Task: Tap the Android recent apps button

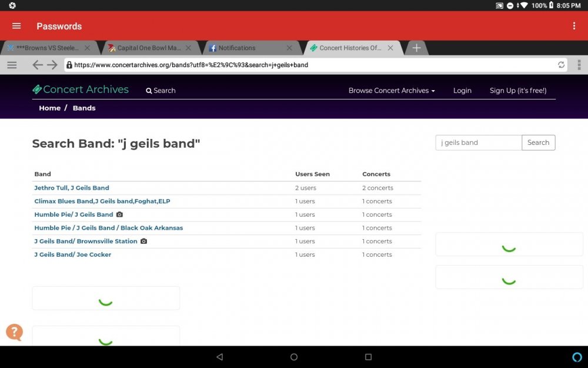Action: [368, 357]
